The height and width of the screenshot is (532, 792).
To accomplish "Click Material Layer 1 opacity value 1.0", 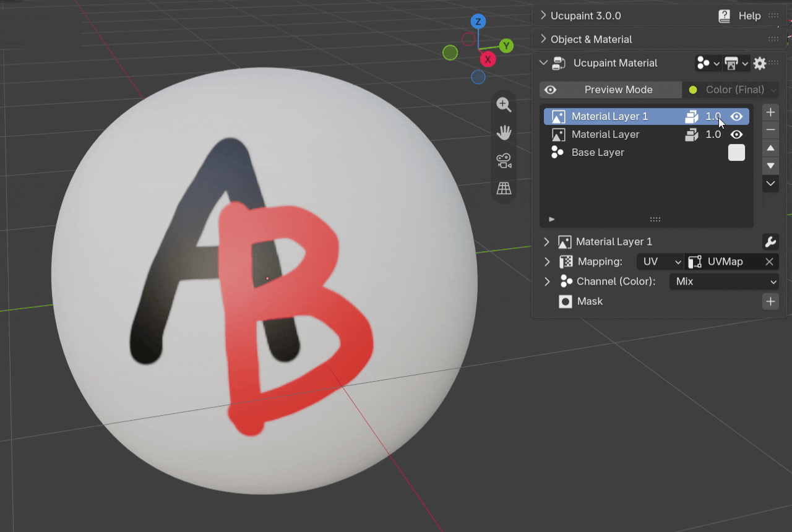I will point(713,116).
